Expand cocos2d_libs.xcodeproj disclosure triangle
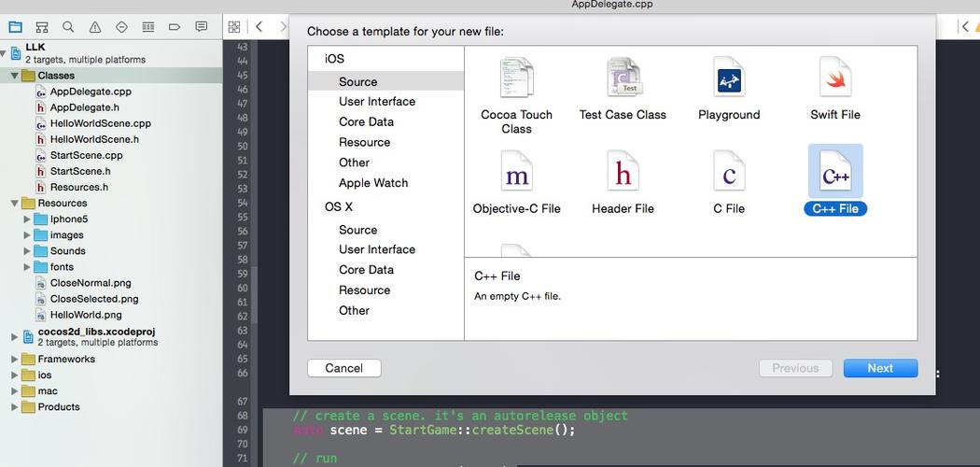The image size is (980, 467). tap(14, 337)
